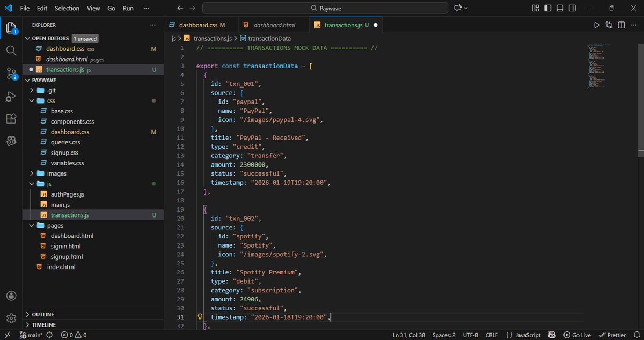Switch git branch main*
Screen dimensions: 644x340
click(x=31, y=335)
